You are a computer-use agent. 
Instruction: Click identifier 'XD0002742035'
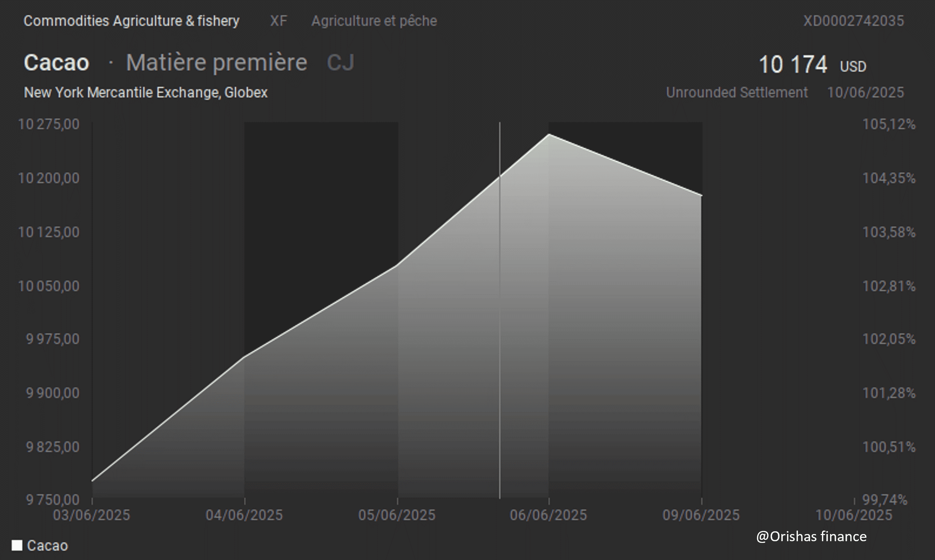point(854,21)
